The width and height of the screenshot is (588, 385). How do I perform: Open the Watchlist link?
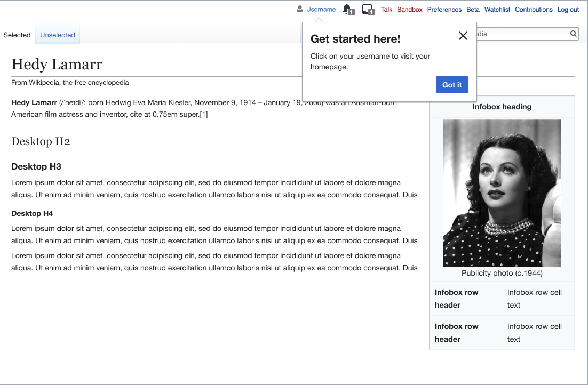(x=497, y=10)
